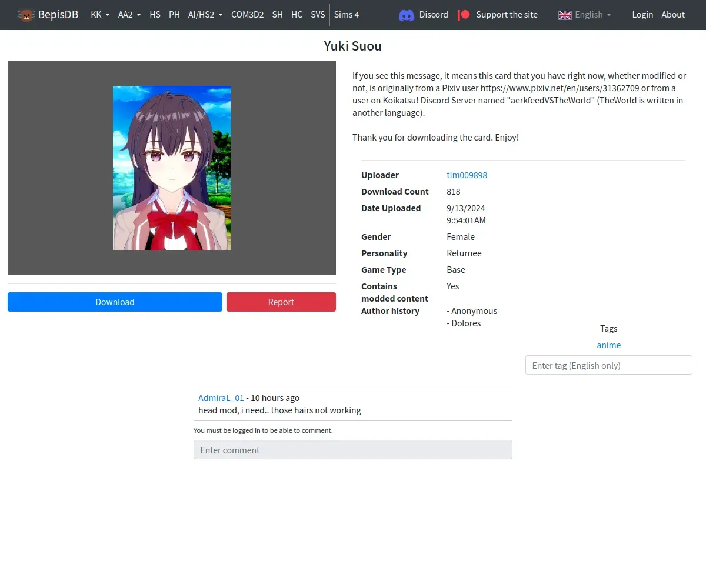Select the Base game type value
The width and height of the screenshot is (706, 588).
click(x=456, y=270)
